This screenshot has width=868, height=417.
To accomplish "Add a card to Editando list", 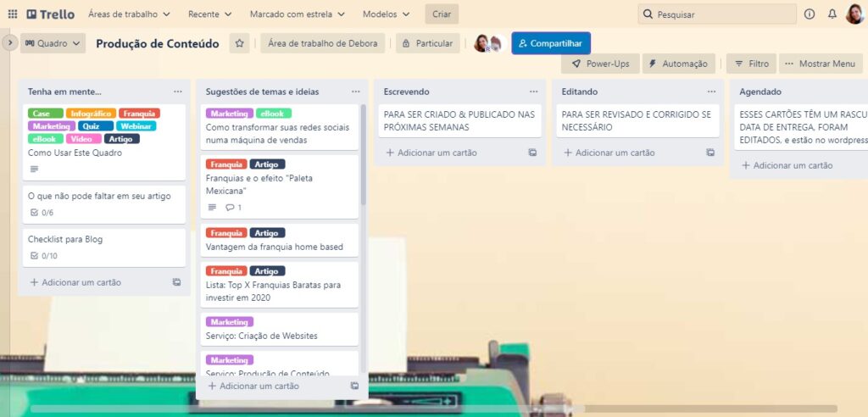I will point(609,153).
